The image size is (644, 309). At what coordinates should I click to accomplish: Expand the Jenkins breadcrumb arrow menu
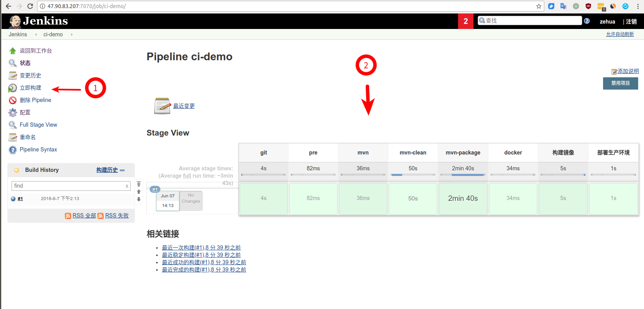(36, 34)
